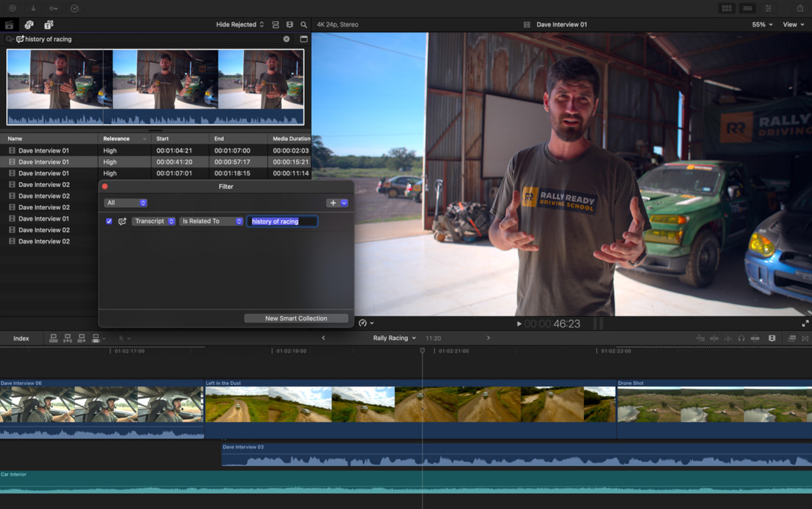Image resolution: width=812 pixels, height=509 pixels.
Task: Show the Photos and Audio sidebar
Action: [29, 24]
